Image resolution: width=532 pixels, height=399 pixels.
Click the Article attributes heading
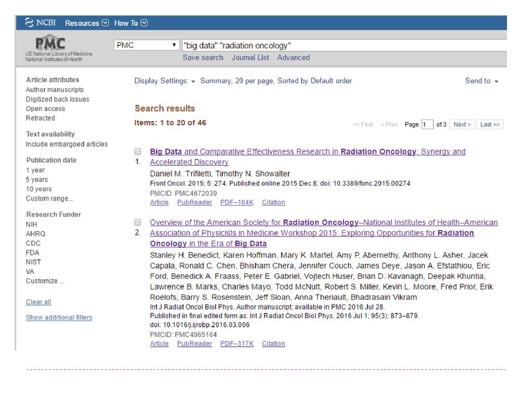[x=52, y=79]
